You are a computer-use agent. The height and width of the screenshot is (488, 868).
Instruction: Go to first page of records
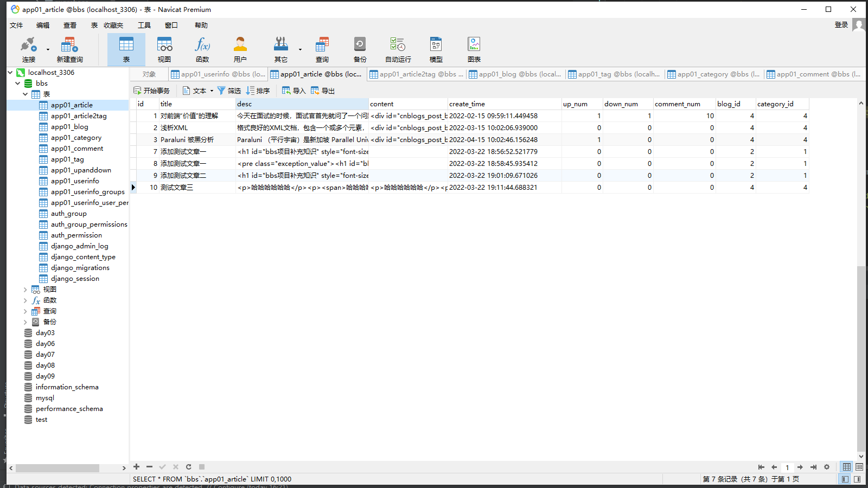(x=761, y=467)
